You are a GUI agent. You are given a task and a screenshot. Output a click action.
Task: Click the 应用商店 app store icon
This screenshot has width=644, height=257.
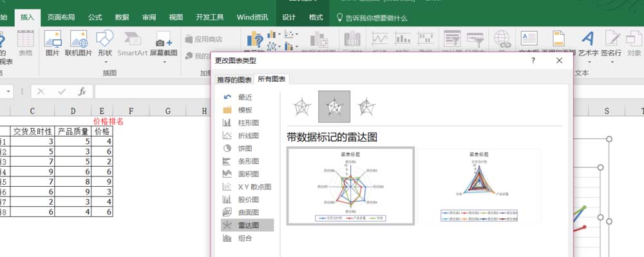coord(189,39)
